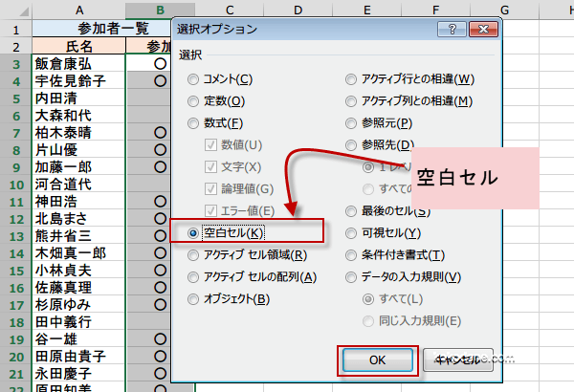Select column F header
The image size is (574, 392).
point(435,10)
